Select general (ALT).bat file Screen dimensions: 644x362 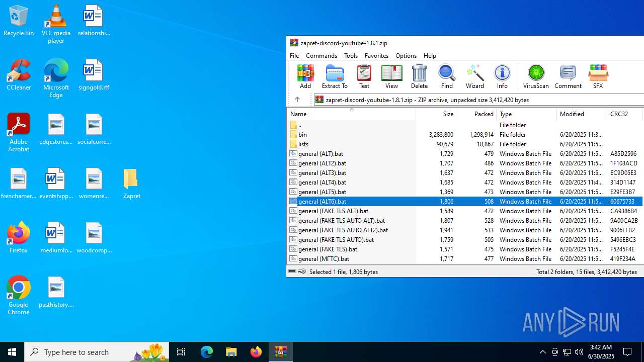pyautogui.click(x=465, y=153)
